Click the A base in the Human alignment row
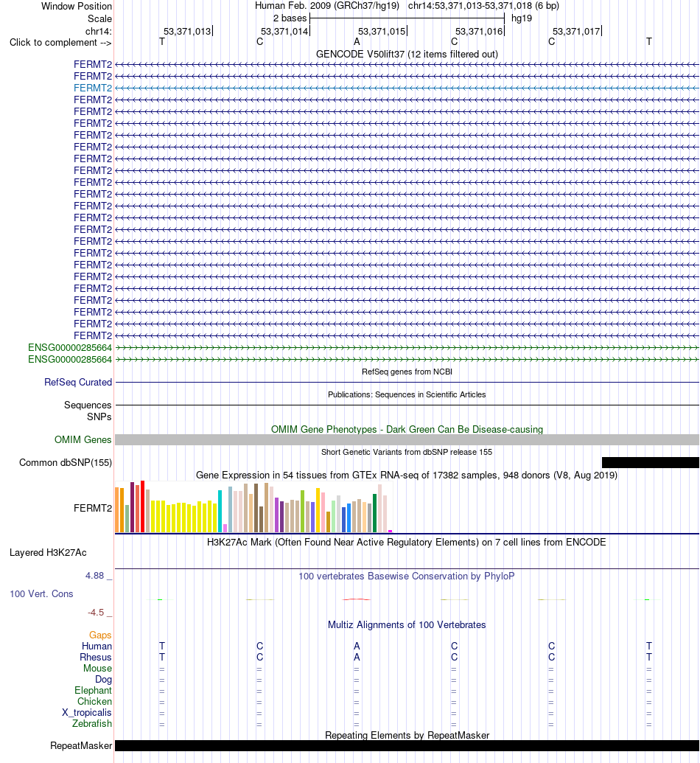Screen dimensions: 700x763 pyautogui.click(x=357, y=647)
